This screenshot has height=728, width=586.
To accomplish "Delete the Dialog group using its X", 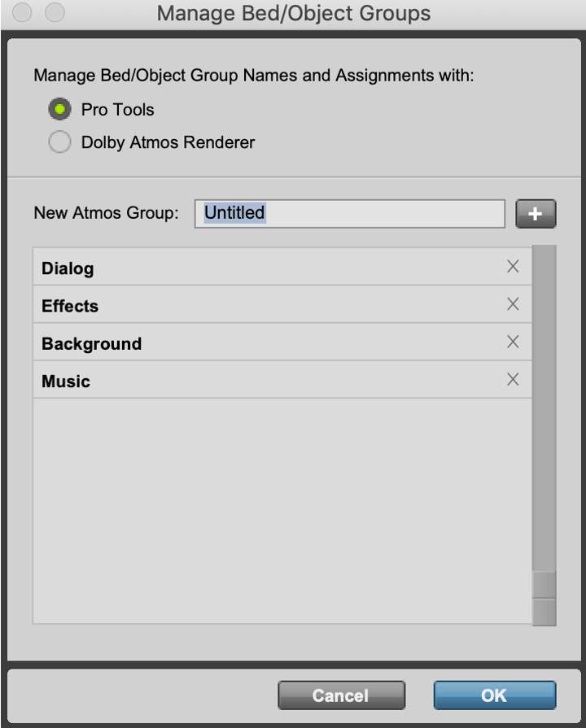I will 513,267.
